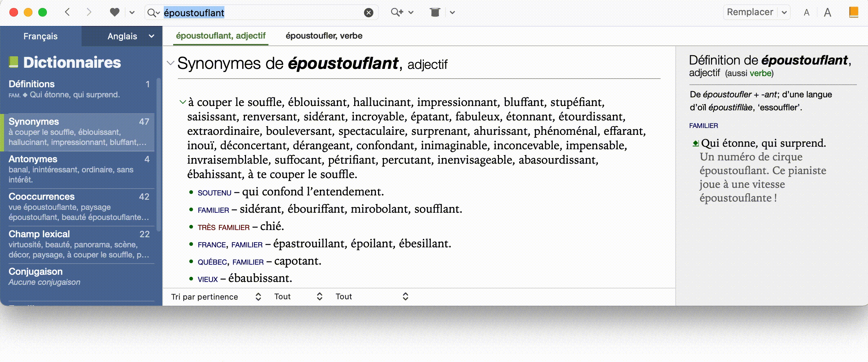The height and width of the screenshot is (362, 868).
Task: Clear the search field with X icon
Action: click(x=368, y=13)
